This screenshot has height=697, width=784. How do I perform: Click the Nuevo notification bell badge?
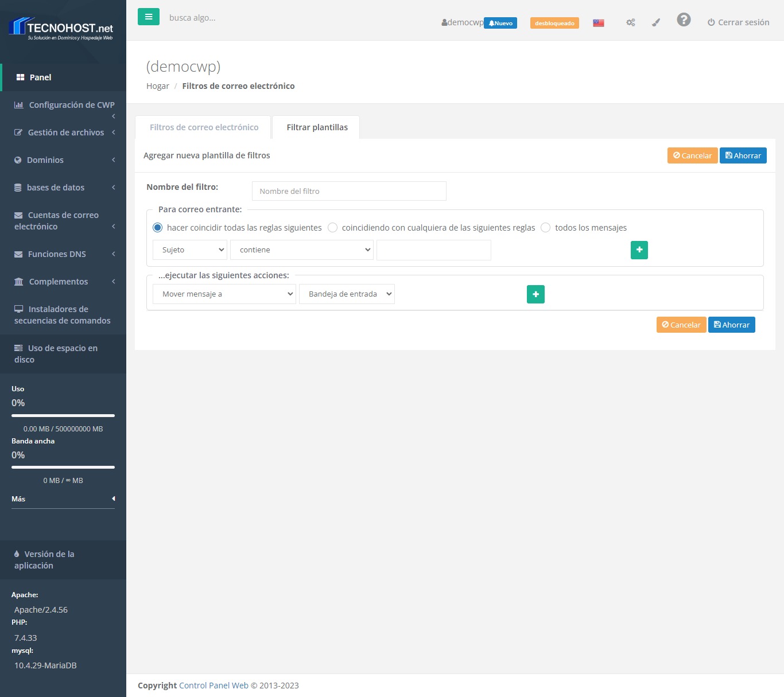tap(500, 23)
